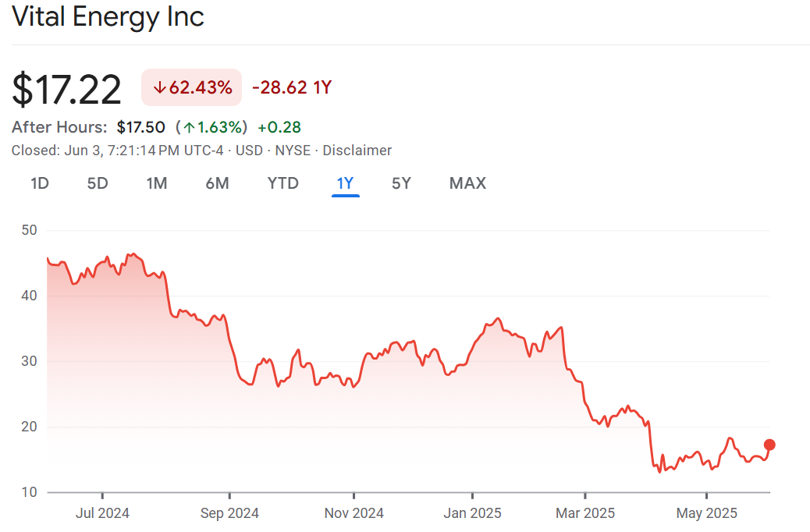Viewport: 810px width, 532px height.
Task: Click the Vital Energy Inc title
Action: (108, 16)
